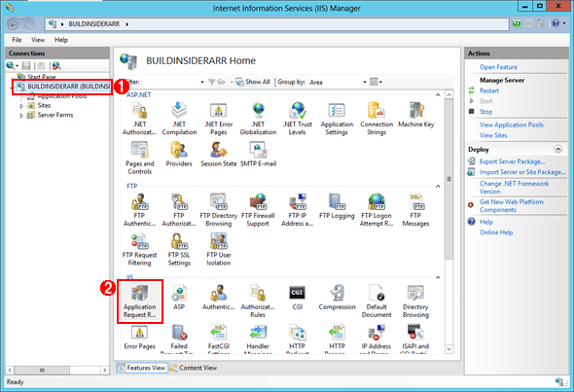
Task: Open the Application Request Routing feature
Action: [139, 302]
